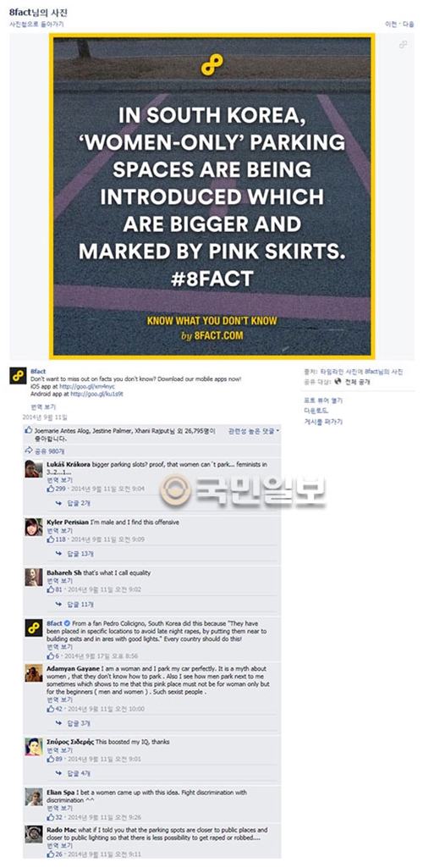Open the 관련성 높은 댓글 sort dropdown
This screenshot has width=423, height=868.
click(254, 431)
